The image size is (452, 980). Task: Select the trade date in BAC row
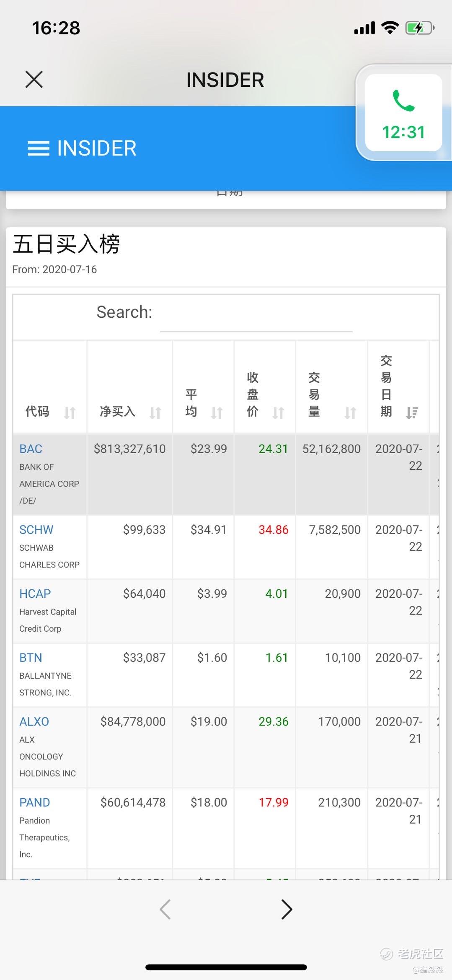click(399, 457)
